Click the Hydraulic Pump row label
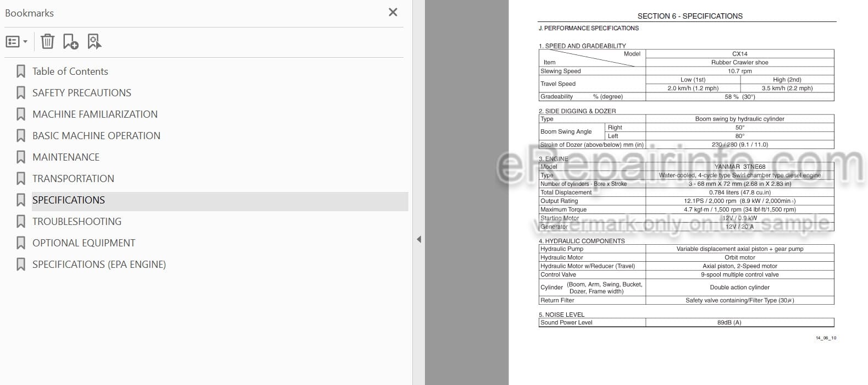The height and width of the screenshot is (385, 868). pos(562,249)
